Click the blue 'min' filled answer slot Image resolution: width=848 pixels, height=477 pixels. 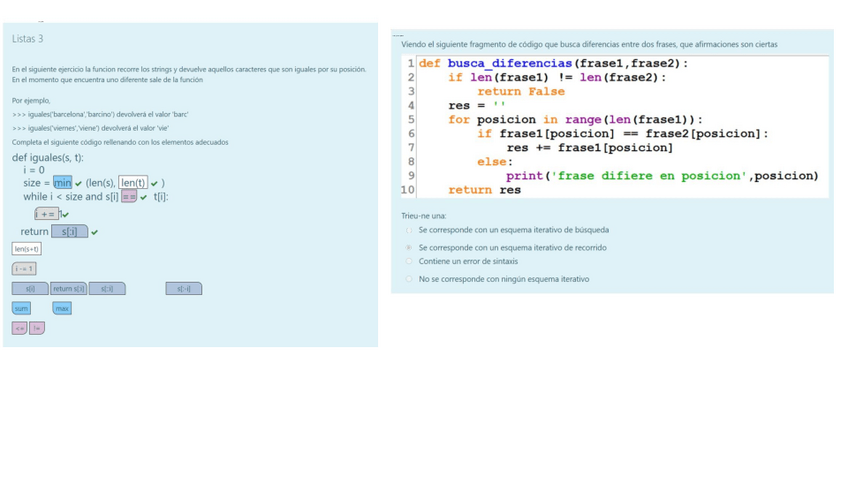63,183
